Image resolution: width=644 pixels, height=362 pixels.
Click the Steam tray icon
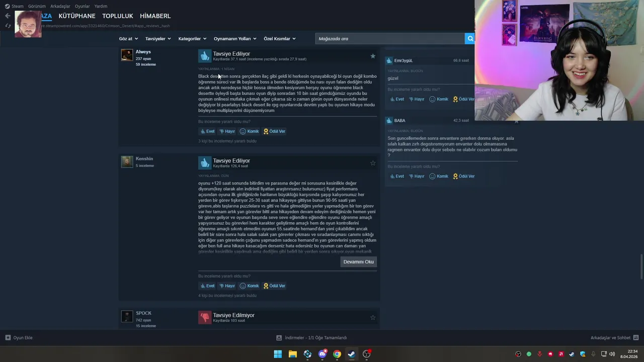pos(572,354)
